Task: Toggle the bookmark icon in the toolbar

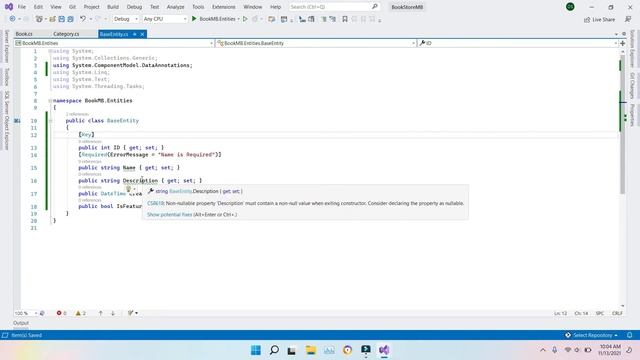Action: tap(344, 19)
